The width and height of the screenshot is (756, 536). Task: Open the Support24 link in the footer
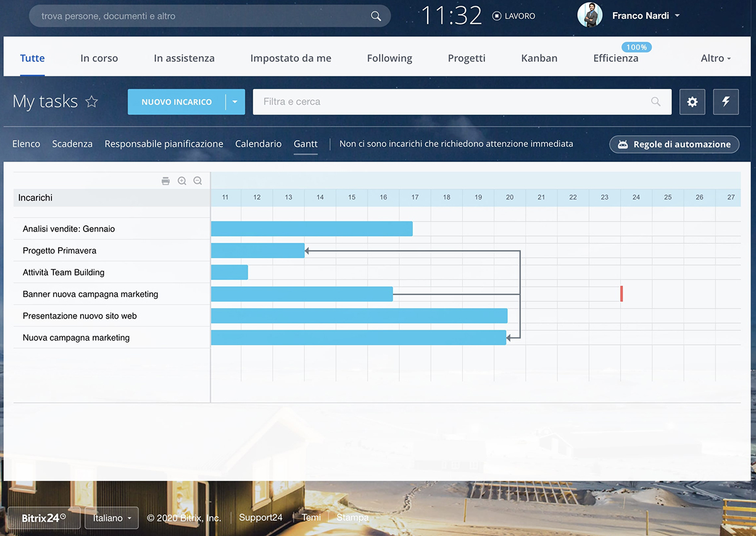pos(260,517)
